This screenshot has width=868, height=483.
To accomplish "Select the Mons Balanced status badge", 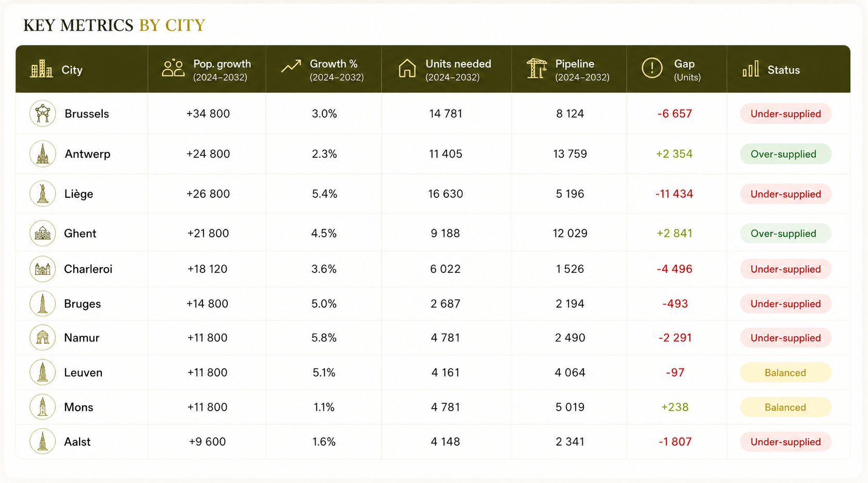I will coord(785,407).
